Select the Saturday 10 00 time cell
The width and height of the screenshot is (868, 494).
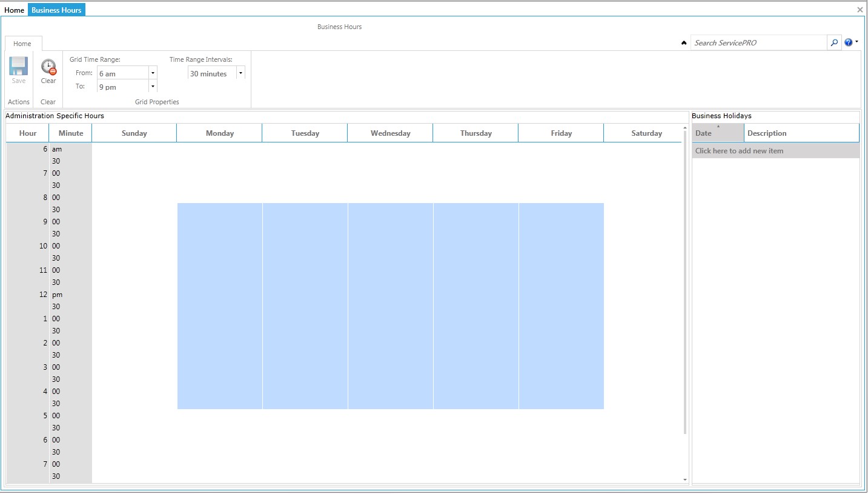643,245
